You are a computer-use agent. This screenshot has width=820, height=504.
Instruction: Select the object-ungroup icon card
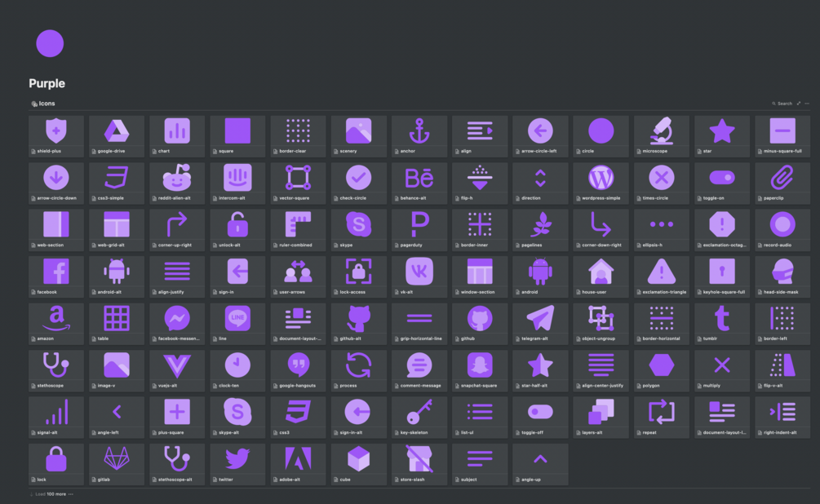pos(601,323)
